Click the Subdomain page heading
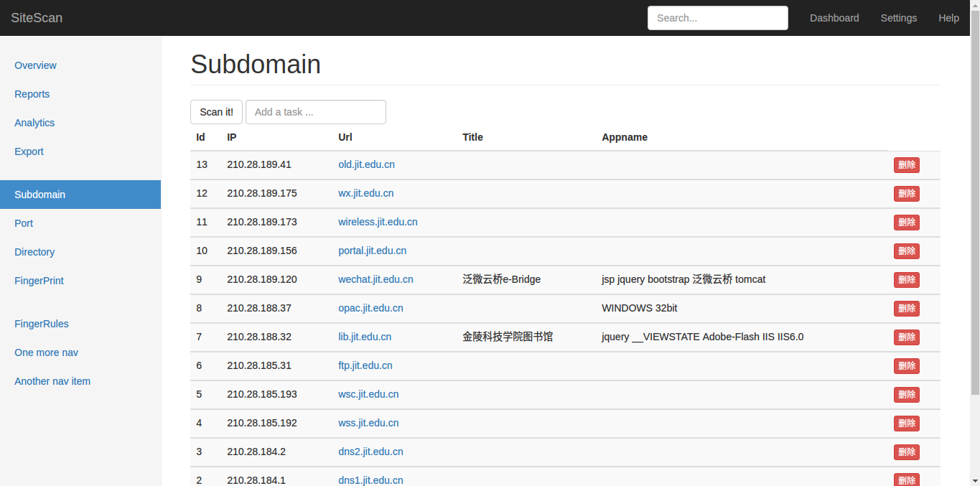The image size is (980, 486). (256, 65)
